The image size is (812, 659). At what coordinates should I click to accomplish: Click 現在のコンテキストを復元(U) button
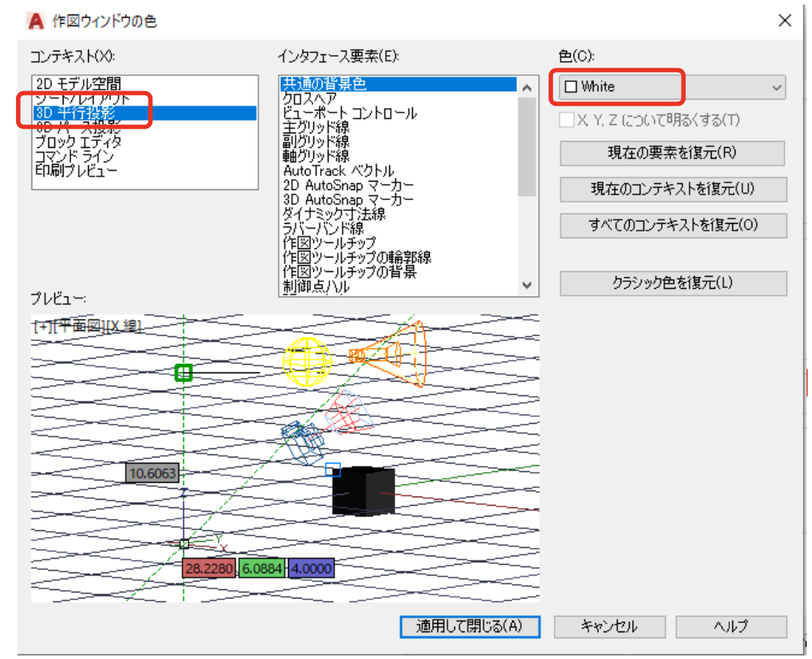pos(673,189)
